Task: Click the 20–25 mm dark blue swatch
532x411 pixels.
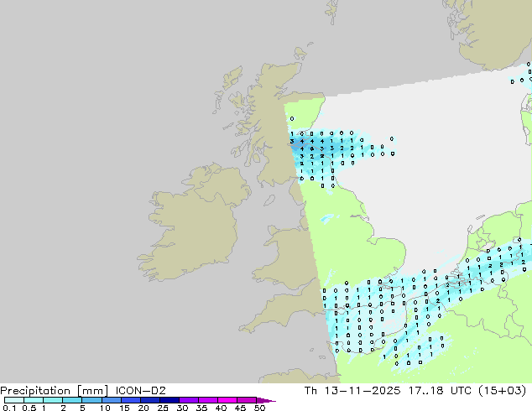Action: pos(149,400)
